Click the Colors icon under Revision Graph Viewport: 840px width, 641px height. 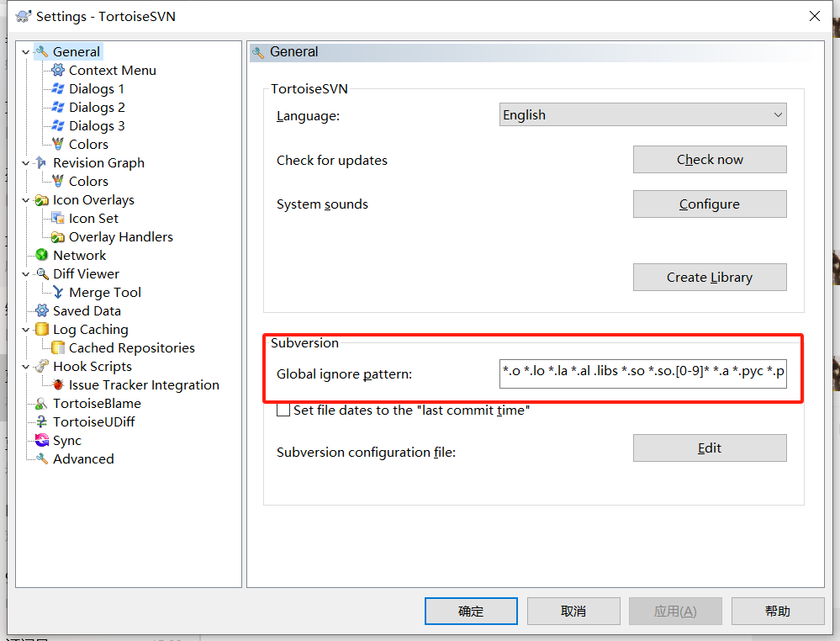tap(58, 181)
